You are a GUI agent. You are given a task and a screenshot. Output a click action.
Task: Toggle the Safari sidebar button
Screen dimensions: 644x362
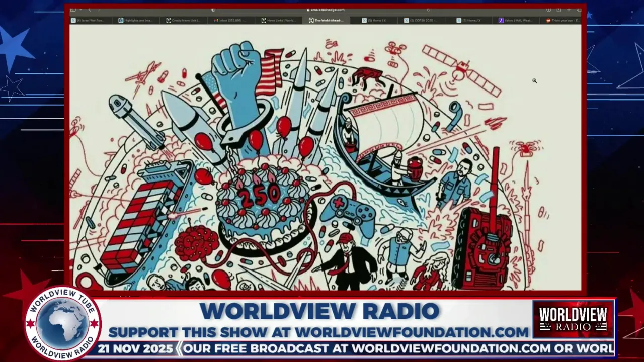(x=73, y=10)
